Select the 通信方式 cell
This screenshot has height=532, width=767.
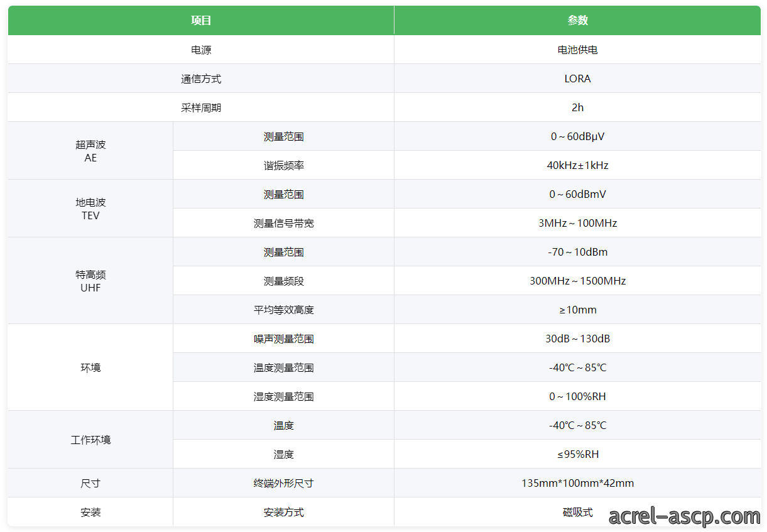coord(201,79)
